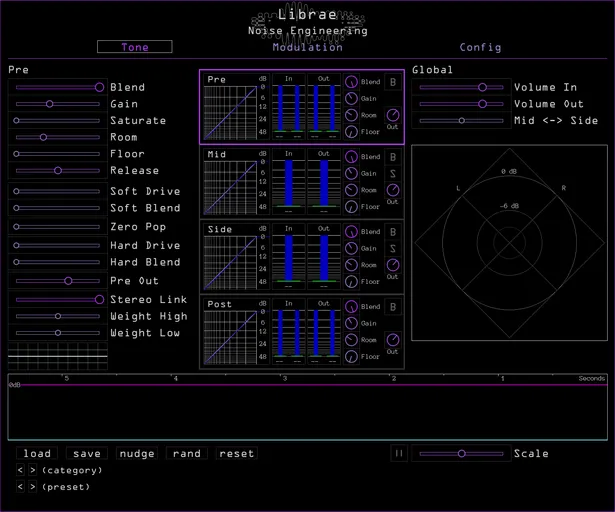Click the rand button
Screen dimensions: 615x512
(x=187, y=454)
